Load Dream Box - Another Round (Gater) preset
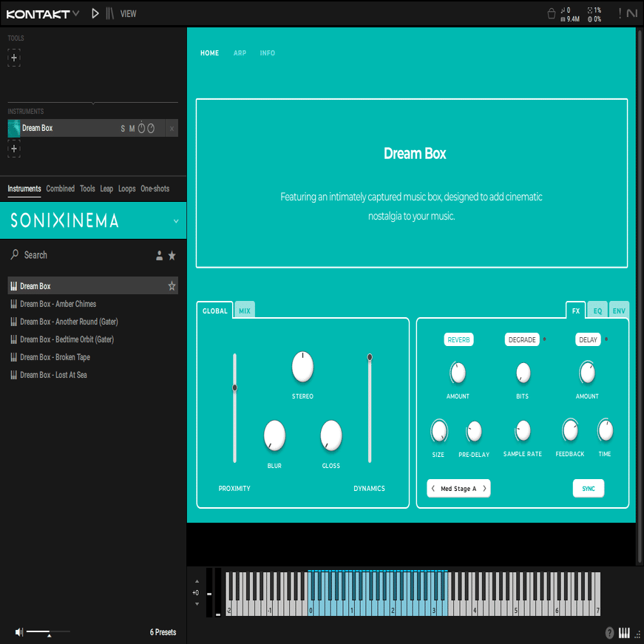644x644 pixels. tap(93, 322)
